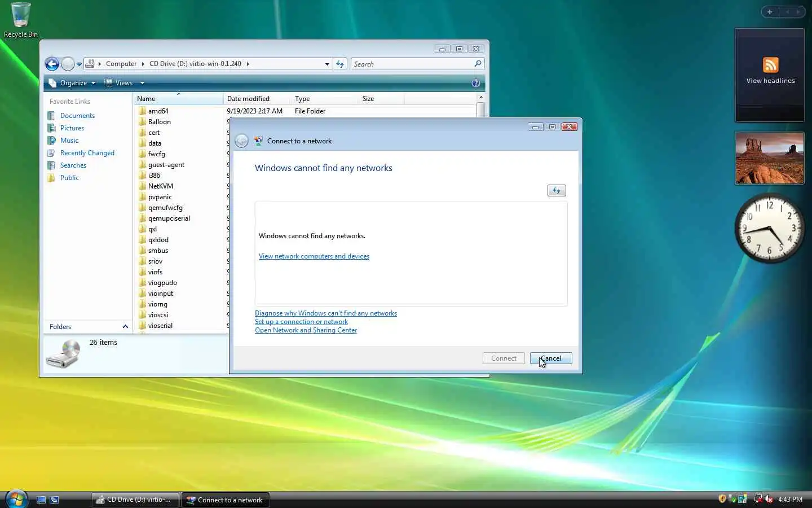Open Public favorite link
The image size is (812, 508).
point(69,178)
